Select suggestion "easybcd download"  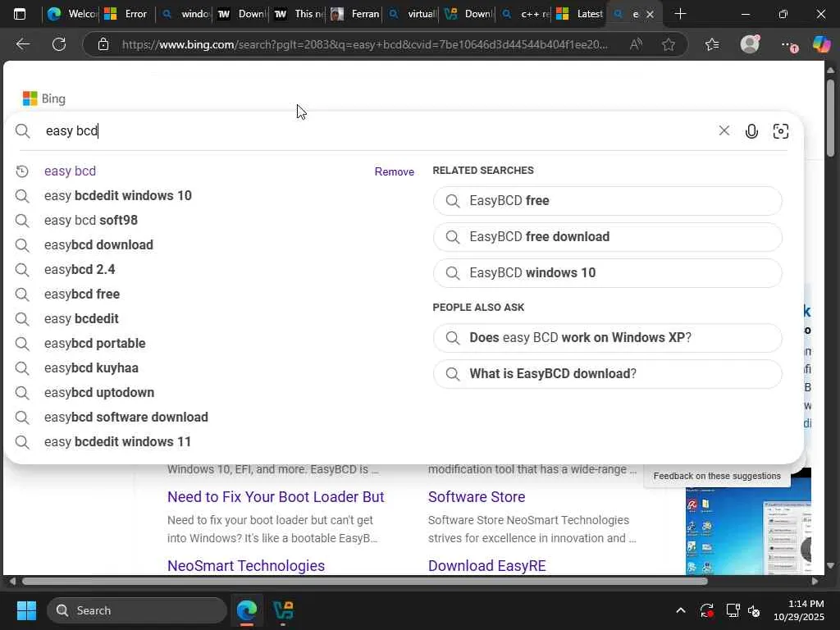click(x=98, y=244)
